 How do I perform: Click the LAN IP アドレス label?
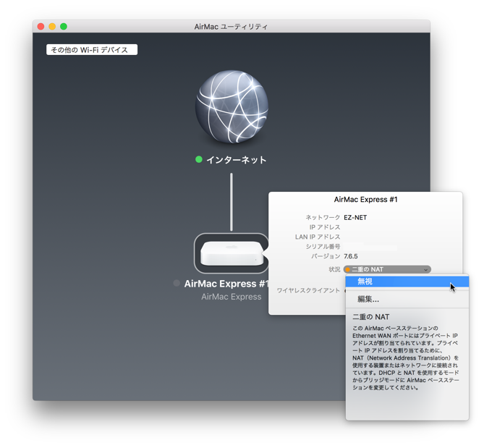click(x=318, y=237)
